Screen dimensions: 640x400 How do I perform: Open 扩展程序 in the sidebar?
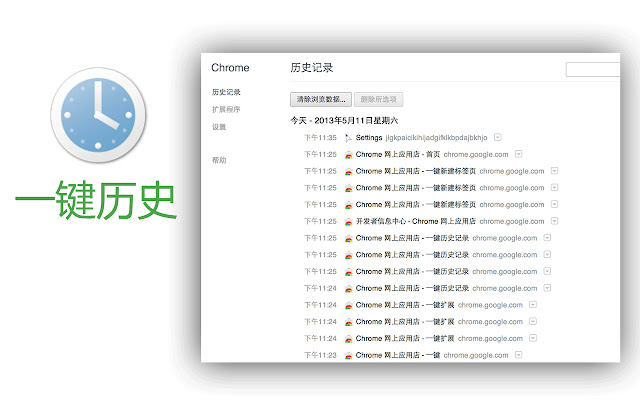click(x=226, y=109)
